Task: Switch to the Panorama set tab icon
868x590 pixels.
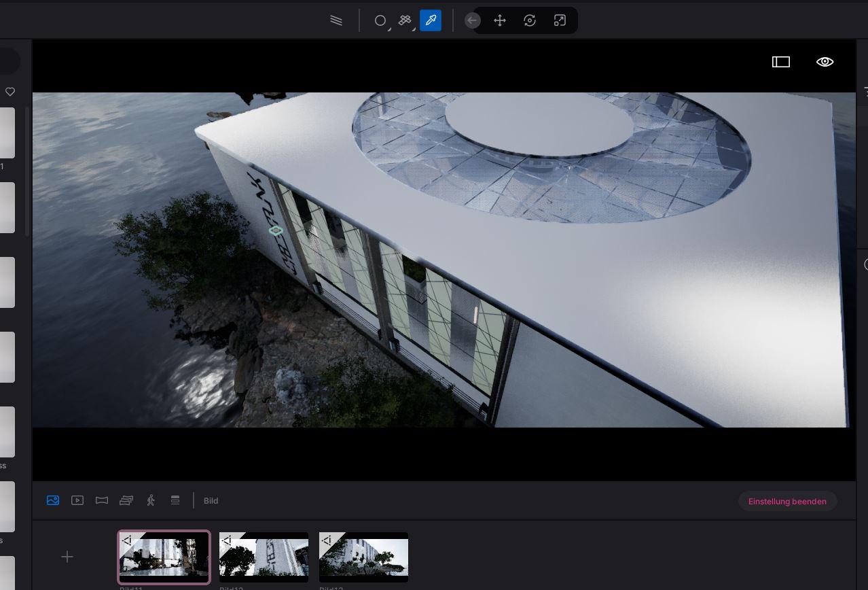Action: [126, 500]
